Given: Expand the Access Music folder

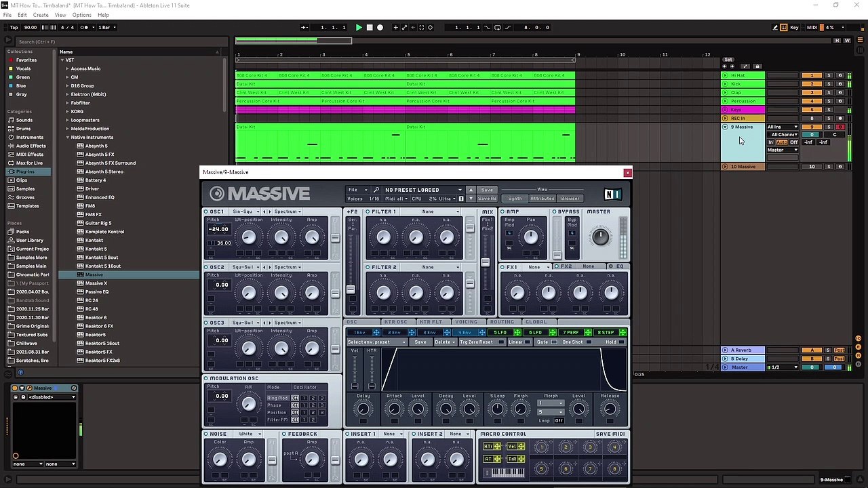Looking at the screenshot, I should pyautogui.click(x=67, y=68).
